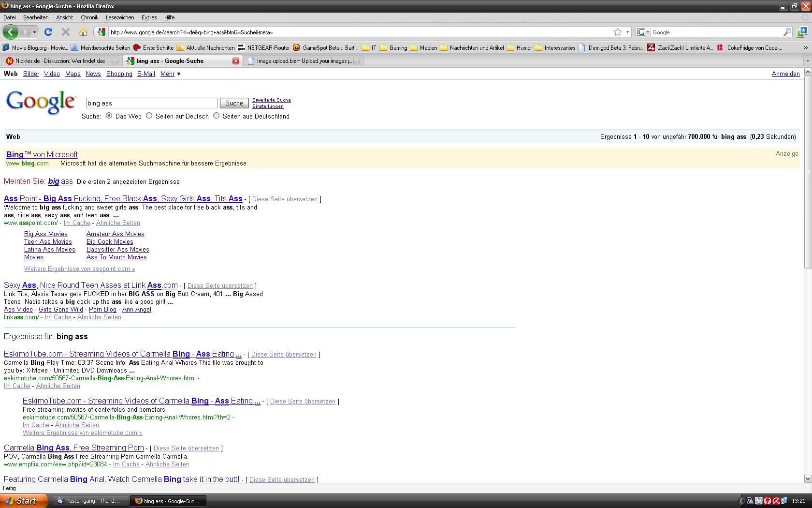
Task: Open the Gaming bookmarks folder
Action: pos(393,47)
